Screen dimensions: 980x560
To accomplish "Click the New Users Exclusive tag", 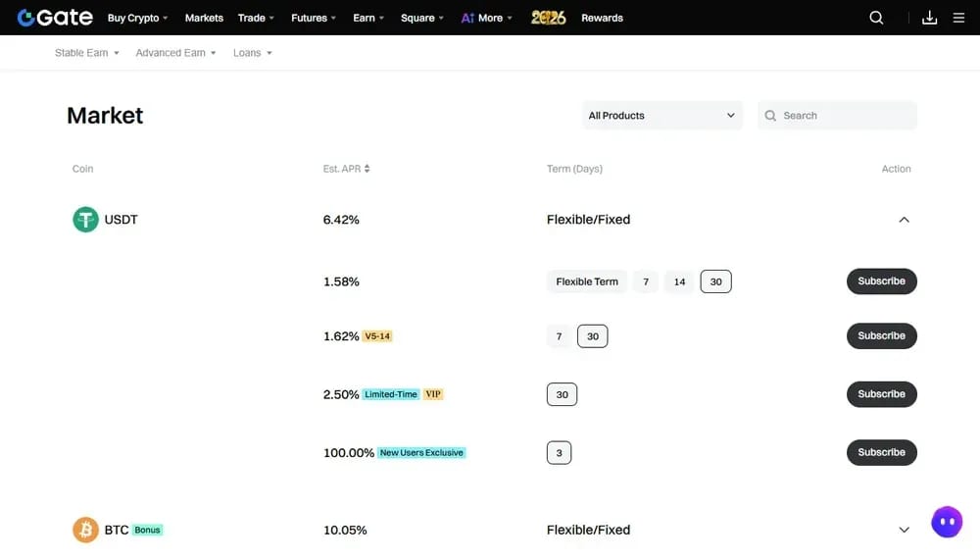I will coord(421,452).
